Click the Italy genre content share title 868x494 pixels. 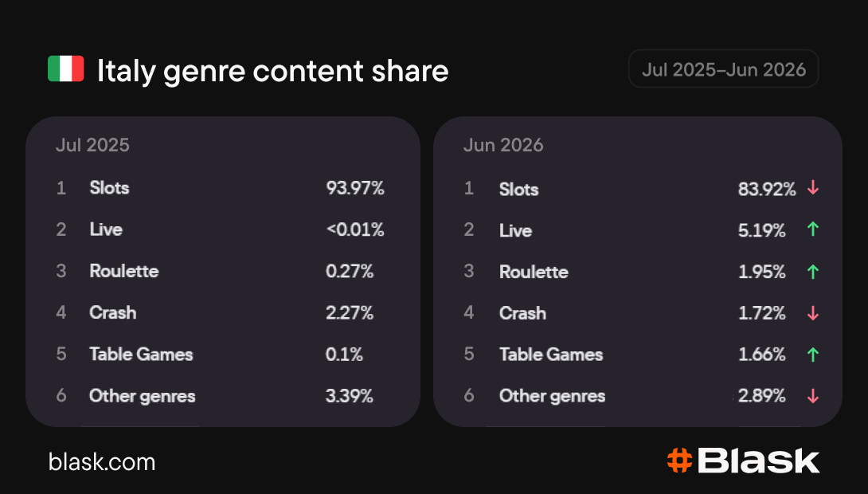[x=273, y=71]
